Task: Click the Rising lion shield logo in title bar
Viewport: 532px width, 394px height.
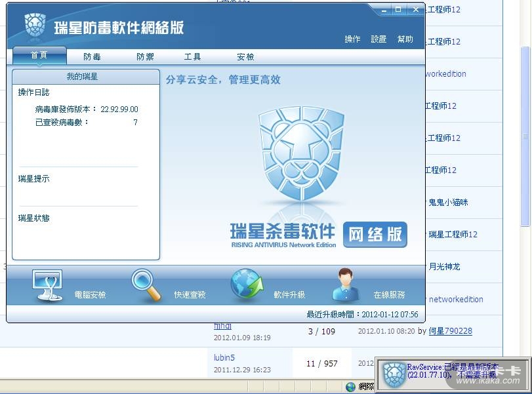Action: point(35,25)
